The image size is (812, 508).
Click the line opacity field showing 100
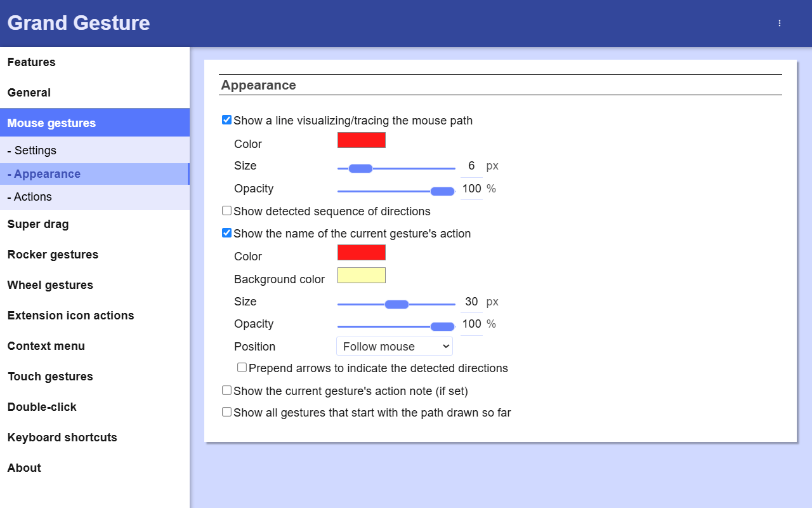click(x=471, y=189)
